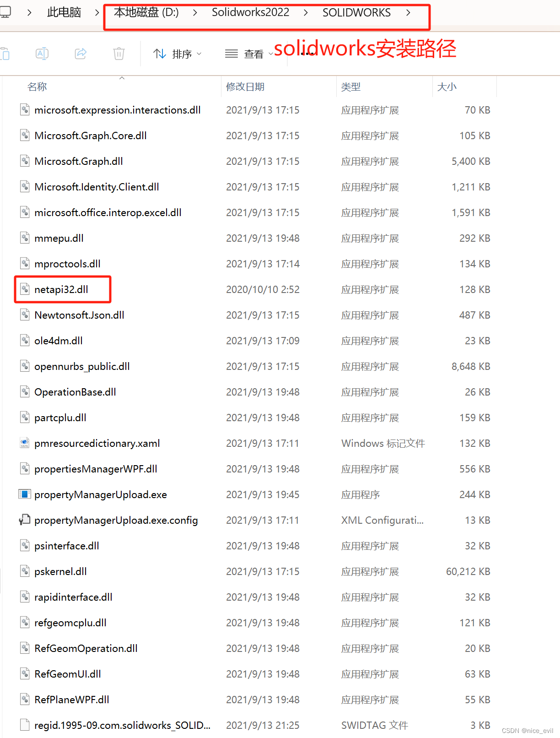Select file icon of mmepu.dll
The height and width of the screenshot is (738, 560).
[25, 238]
